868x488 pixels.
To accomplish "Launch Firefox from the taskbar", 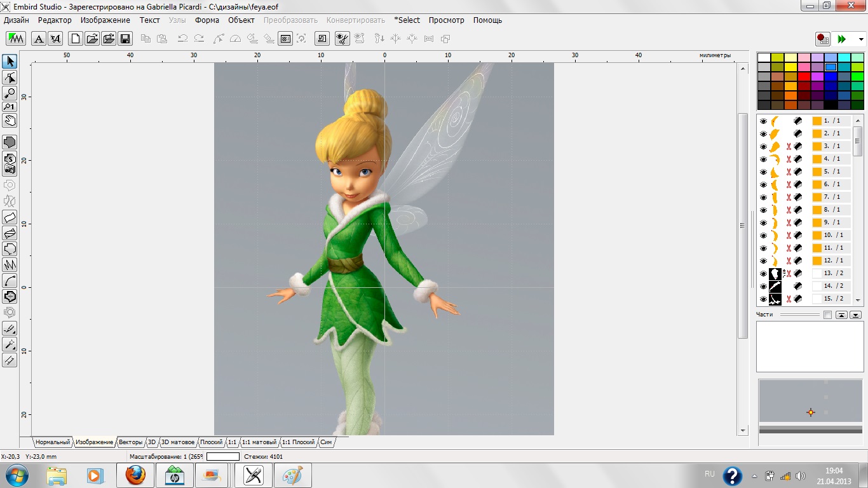I will [x=135, y=475].
